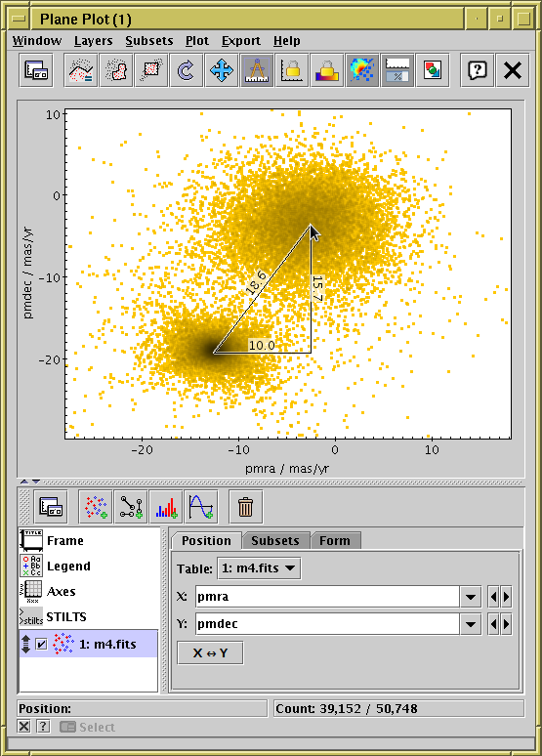Viewport: 542px width, 756px height.
Task: Add a new function plot layer icon
Action: click(201, 507)
